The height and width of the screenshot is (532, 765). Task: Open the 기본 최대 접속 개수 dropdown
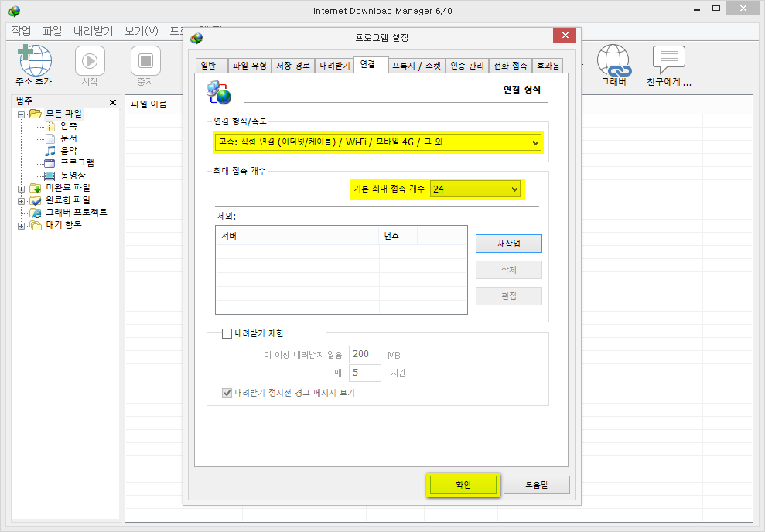475,189
